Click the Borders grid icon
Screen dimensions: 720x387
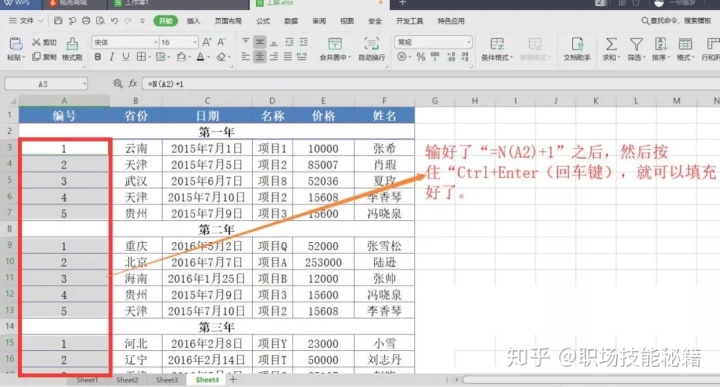[141, 57]
